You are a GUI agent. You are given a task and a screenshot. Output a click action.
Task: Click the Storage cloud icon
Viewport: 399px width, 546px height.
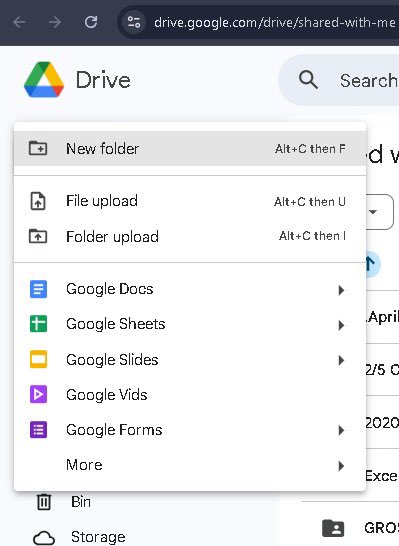click(x=44, y=538)
